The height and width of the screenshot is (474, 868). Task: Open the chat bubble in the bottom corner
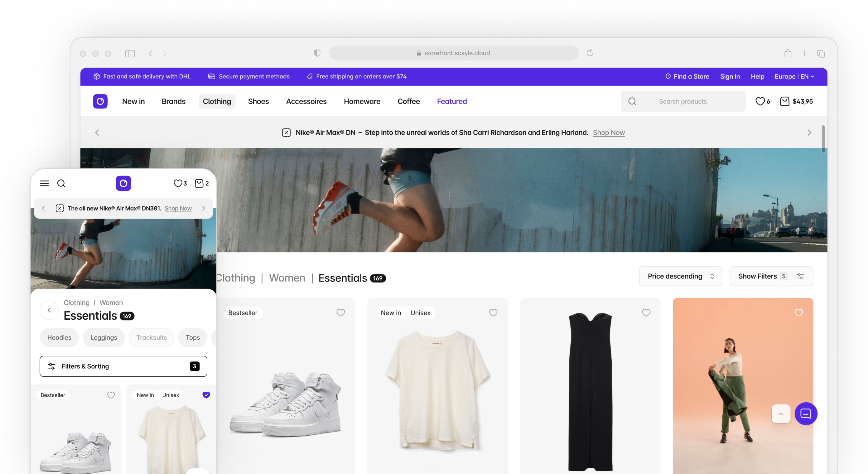(x=806, y=414)
